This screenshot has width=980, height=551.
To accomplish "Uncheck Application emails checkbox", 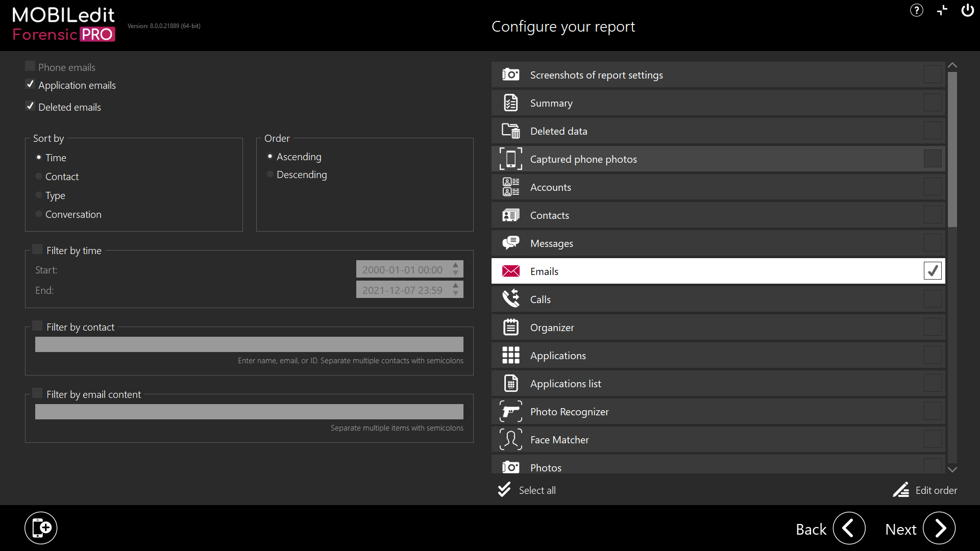I will point(30,85).
